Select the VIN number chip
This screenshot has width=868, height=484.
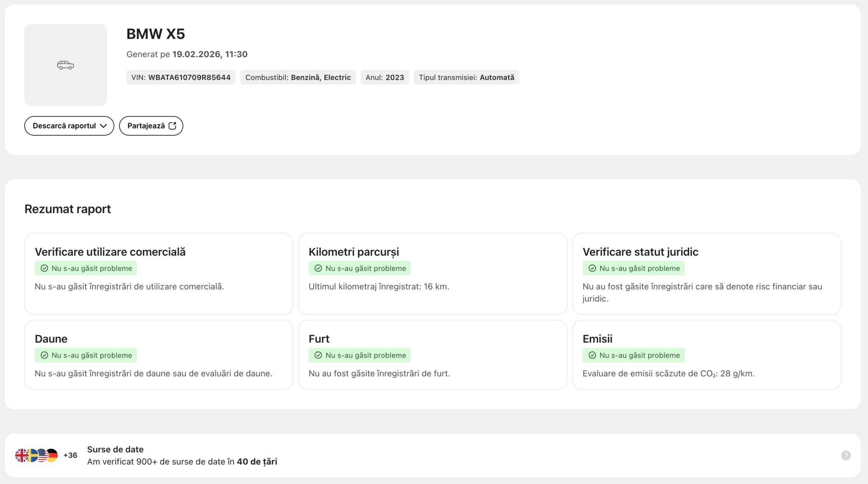[181, 78]
